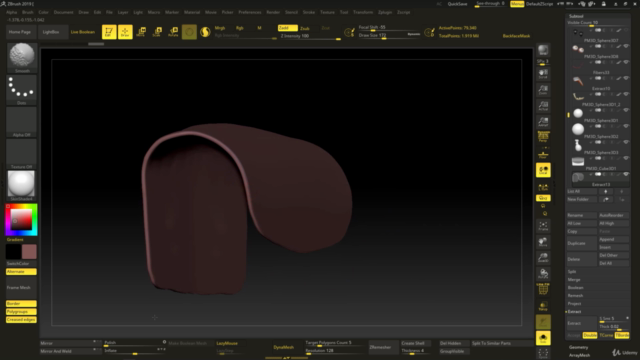
Task: Open the Brush menu
Action: pyautogui.click(x=28, y=12)
